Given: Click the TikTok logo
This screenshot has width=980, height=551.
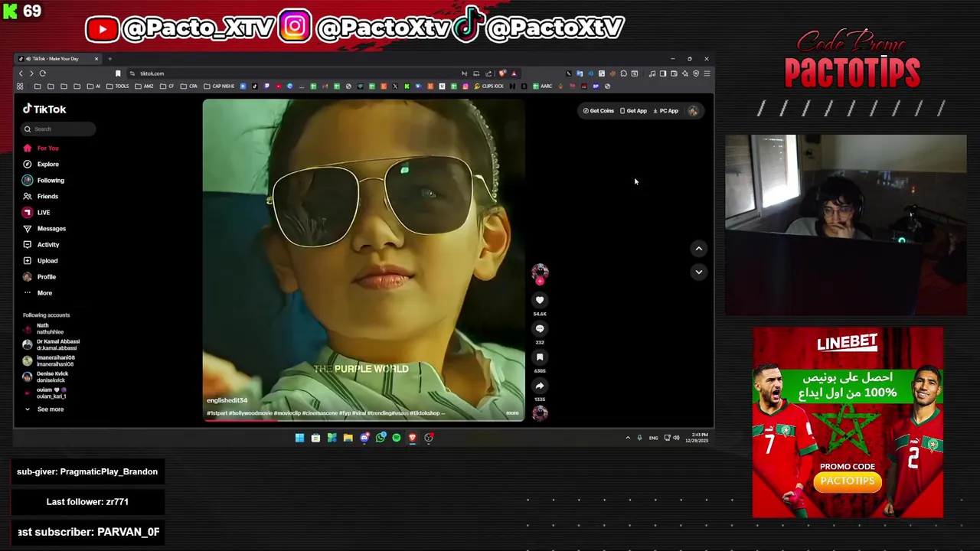Looking at the screenshot, I should click(x=44, y=109).
